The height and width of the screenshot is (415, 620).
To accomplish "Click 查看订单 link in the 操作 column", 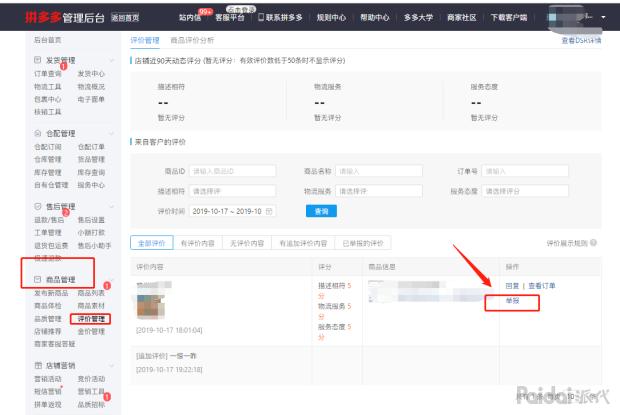I will click(541, 286).
